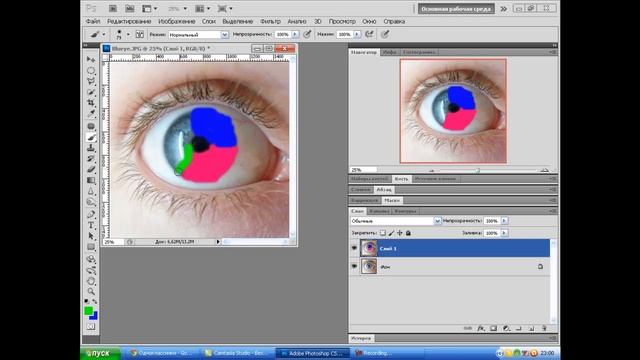Open layer fill Заливка arrow

(504, 233)
